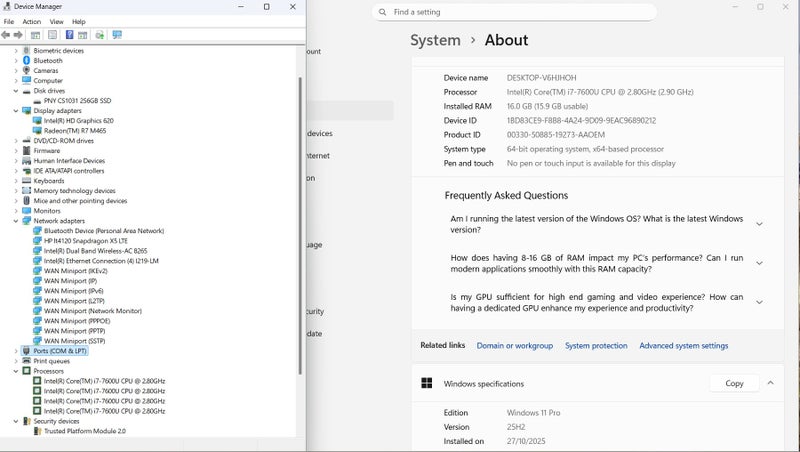Image resolution: width=800 pixels, height=452 pixels.
Task: Select the Radeon(TM) R7 M465 adapter
Action: point(75,131)
